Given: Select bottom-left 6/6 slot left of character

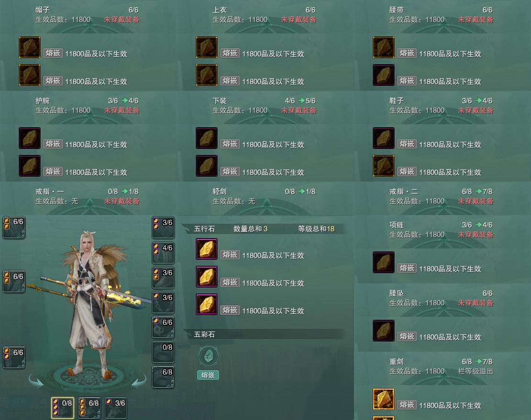Looking at the screenshot, I should 14,357.
